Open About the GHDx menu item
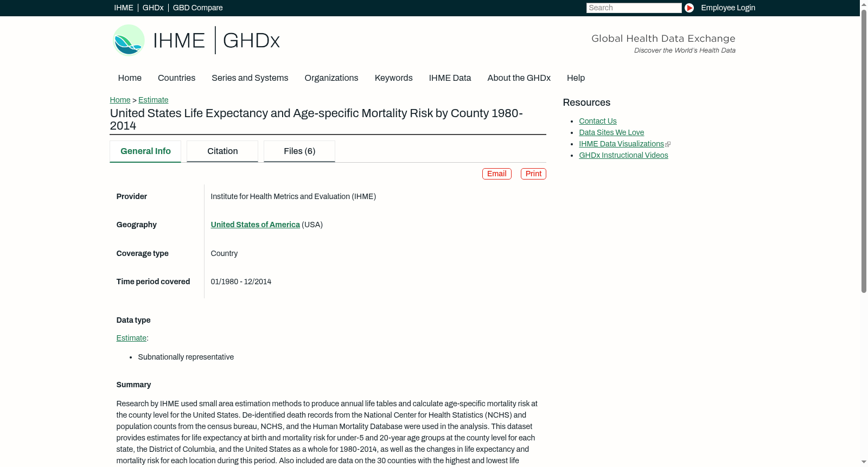868x467 pixels. click(x=519, y=78)
